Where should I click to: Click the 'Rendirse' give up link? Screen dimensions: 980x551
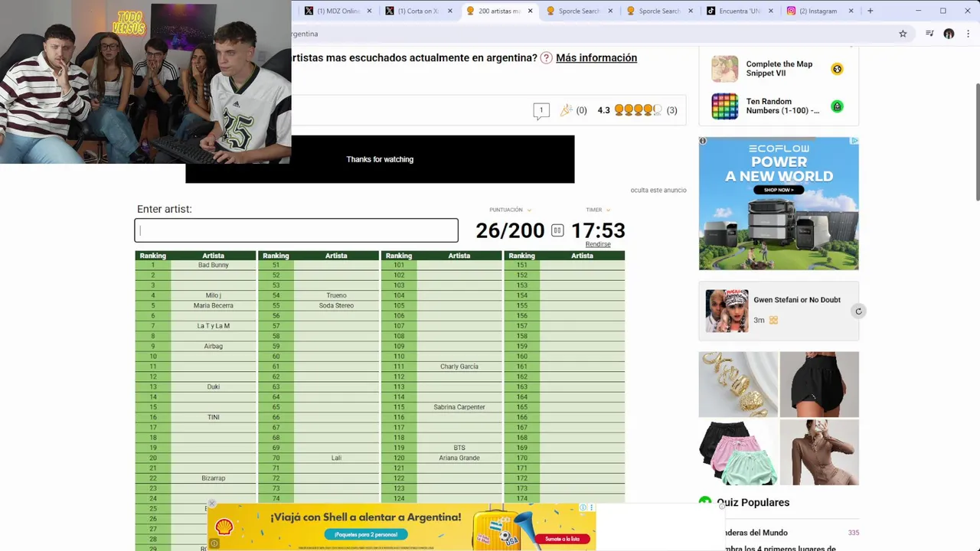(598, 244)
